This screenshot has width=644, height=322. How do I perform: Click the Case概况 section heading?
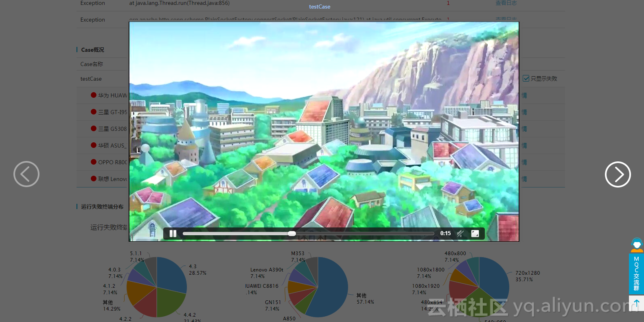click(x=92, y=50)
